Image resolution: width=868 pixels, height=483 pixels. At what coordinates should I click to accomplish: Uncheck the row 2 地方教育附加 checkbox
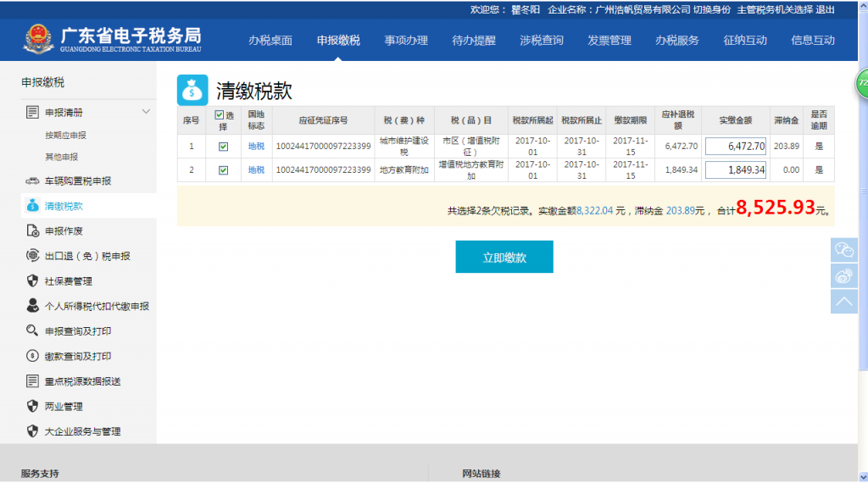[x=223, y=170]
